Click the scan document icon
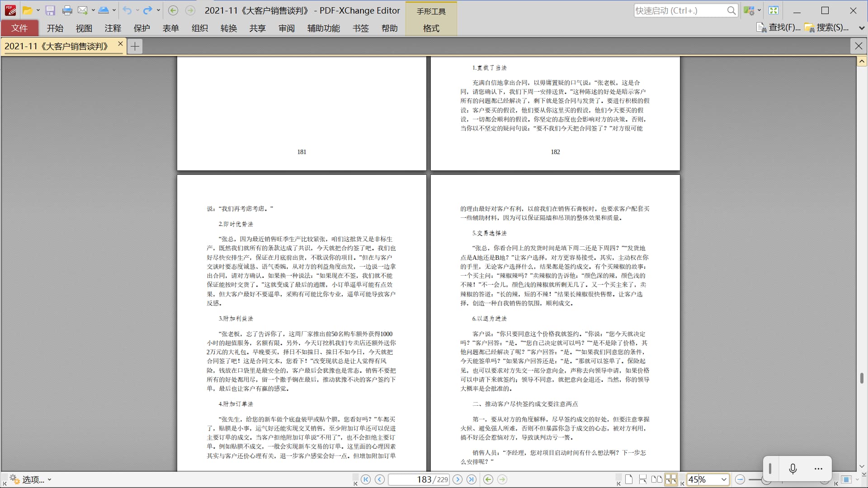 pos(104,10)
